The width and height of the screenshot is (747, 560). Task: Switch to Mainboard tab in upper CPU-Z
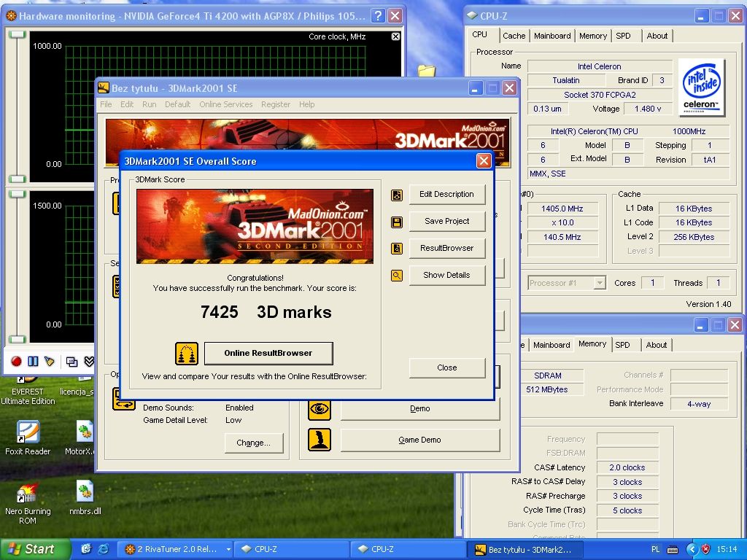pyautogui.click(x=552, y=36)
